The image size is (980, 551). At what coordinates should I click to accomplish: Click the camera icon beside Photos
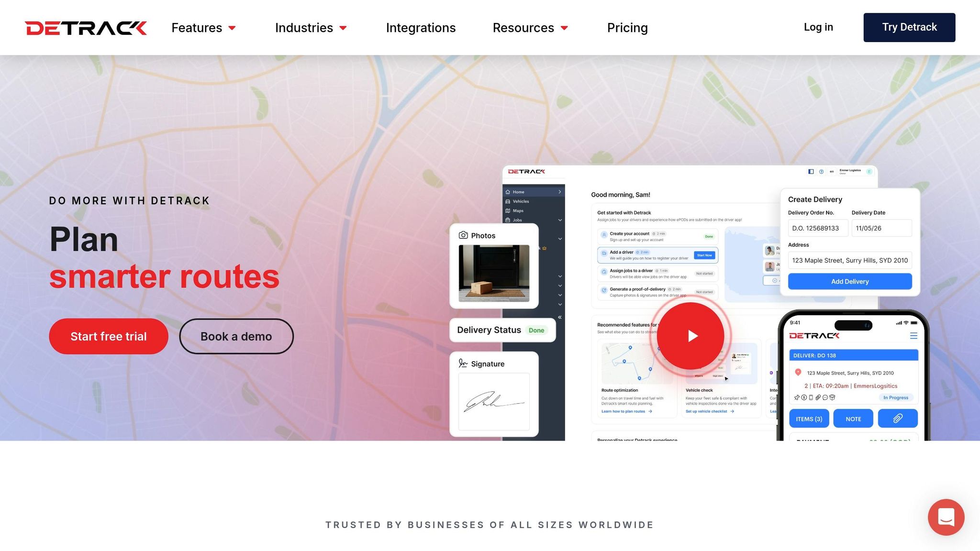tap(463, 235)
